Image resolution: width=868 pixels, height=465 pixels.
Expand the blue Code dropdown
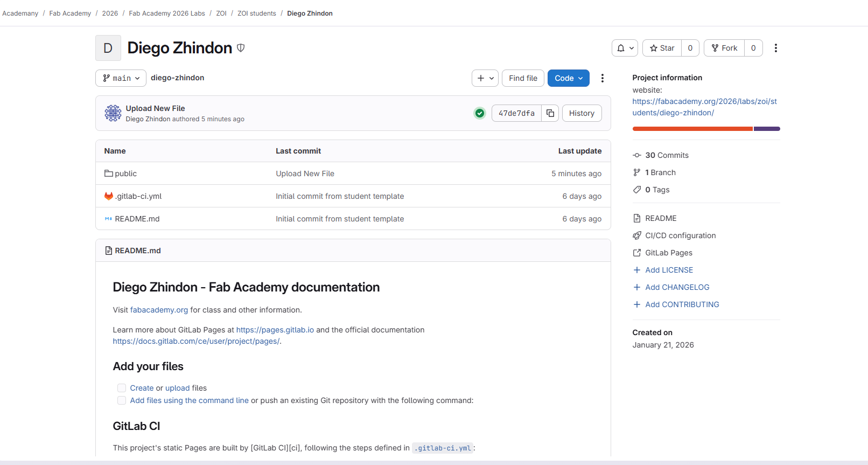click(x=569, y=78)
